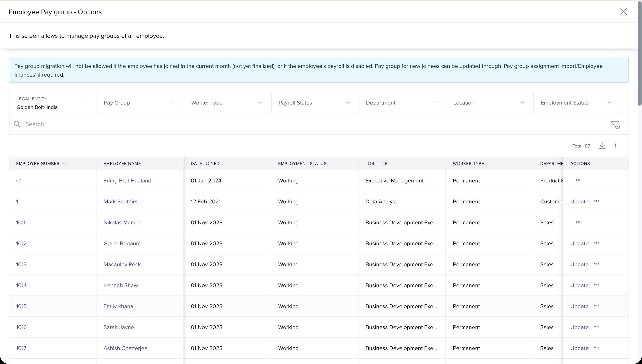Click the clear filters funnel icon

coord(615,125)
